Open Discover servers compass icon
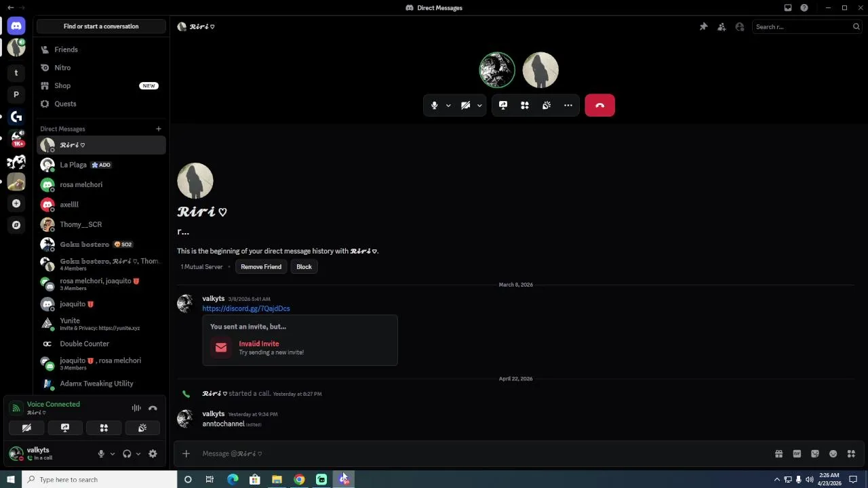The width and height of the screenshot is (868, 488). pyautogui.click(x=16, y=225)
